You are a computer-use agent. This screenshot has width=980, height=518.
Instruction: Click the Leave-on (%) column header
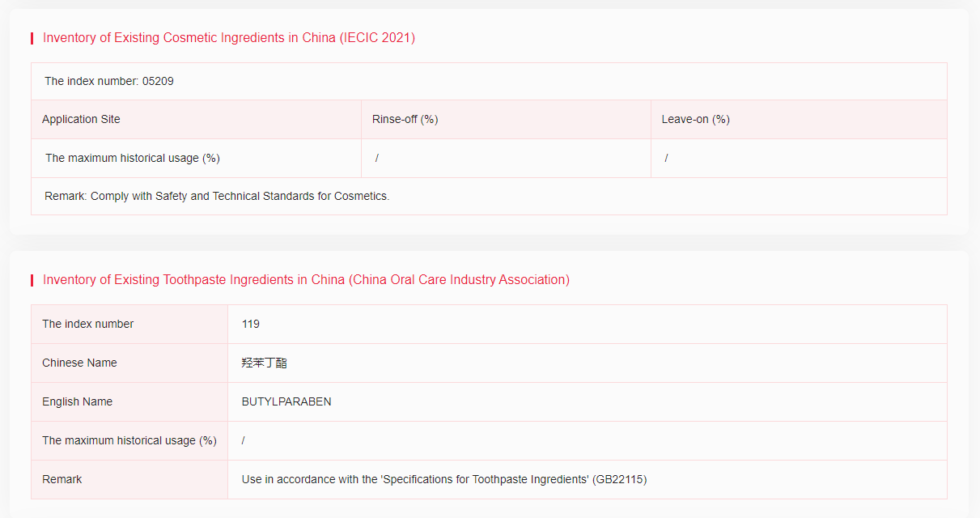tap(695, 119)
